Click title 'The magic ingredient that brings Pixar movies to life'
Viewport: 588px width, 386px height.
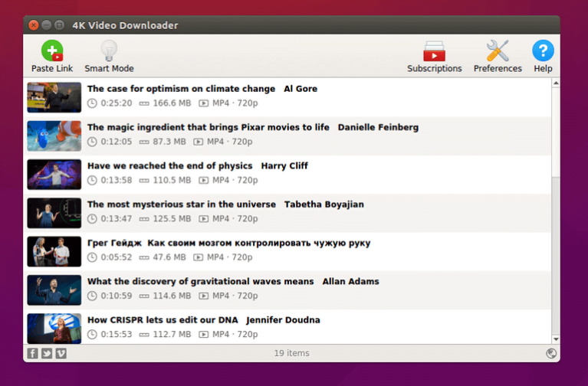(208, 127)
